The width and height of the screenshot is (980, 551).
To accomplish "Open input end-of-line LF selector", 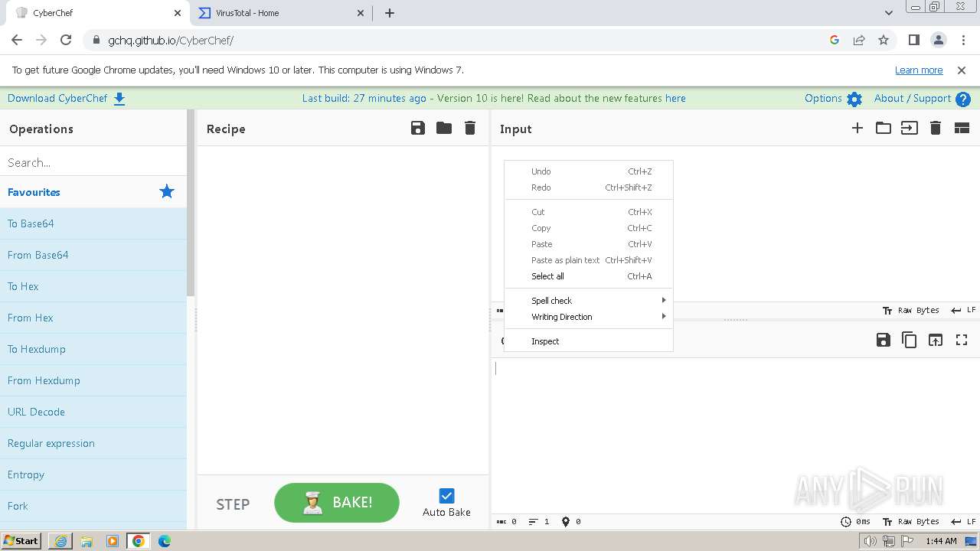I will [963, 311].
